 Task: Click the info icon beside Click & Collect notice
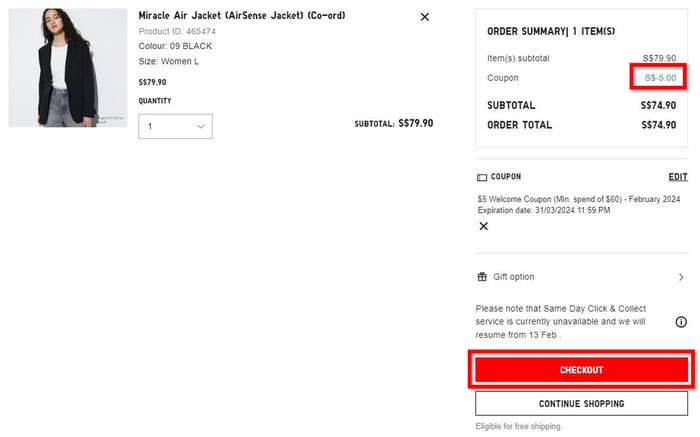(x=681, y=322)
